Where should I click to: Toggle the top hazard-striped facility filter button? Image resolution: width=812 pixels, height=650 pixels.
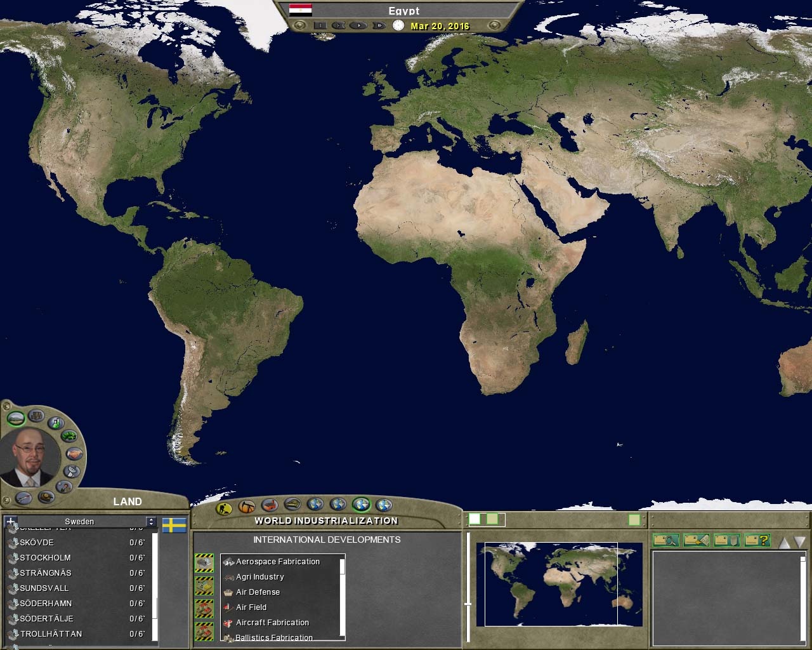pyautogui.click(x=204, y=562)
